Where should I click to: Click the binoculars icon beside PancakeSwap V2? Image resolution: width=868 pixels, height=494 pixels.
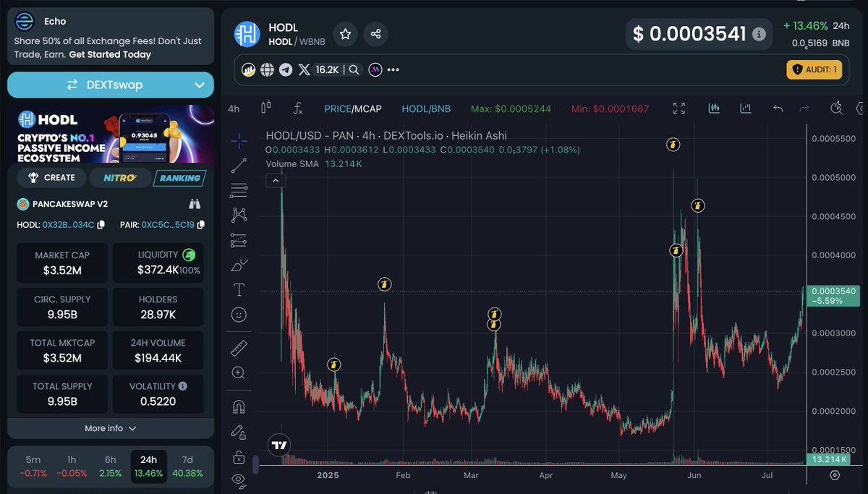tap(195, 204)
